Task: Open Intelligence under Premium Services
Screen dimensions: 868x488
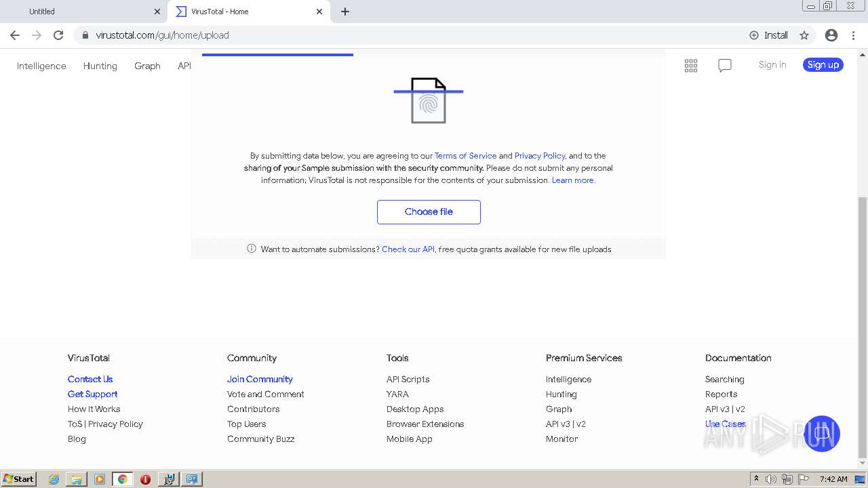Action: click(568, 380)
